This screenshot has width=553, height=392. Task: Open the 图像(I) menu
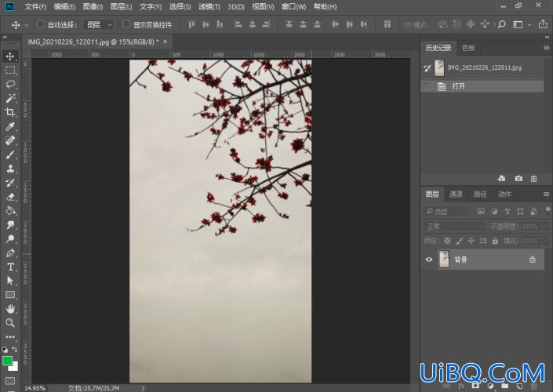pos(93,7)
